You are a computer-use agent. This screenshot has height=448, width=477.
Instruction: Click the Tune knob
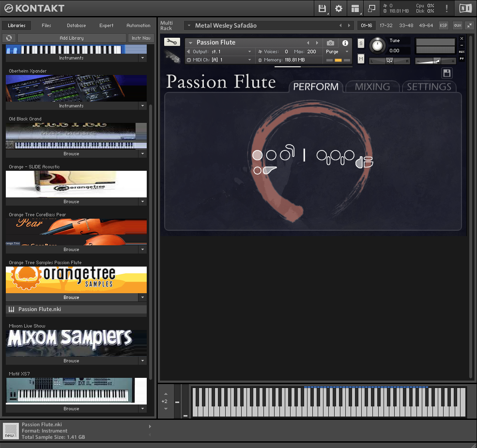[x=377, y=45]
